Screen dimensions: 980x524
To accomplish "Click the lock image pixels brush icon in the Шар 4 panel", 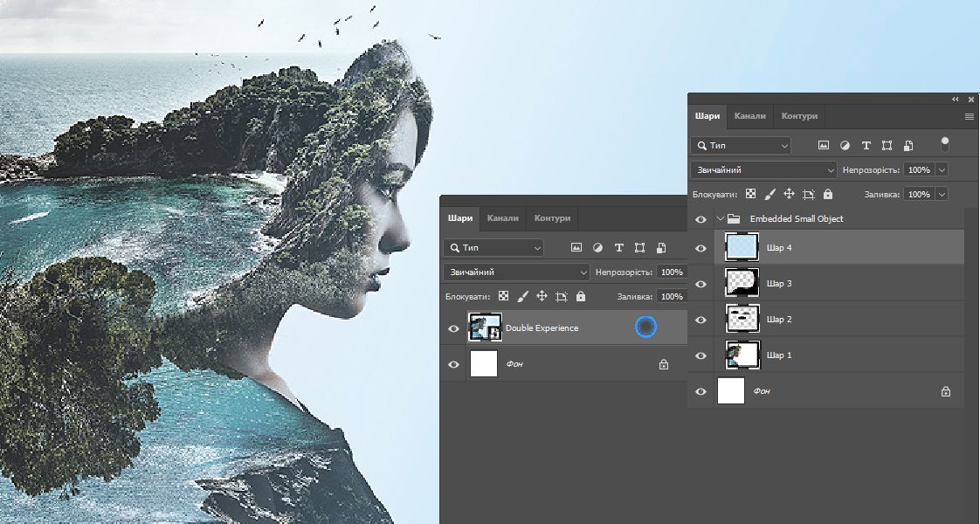I will click(x=770, y=195).
